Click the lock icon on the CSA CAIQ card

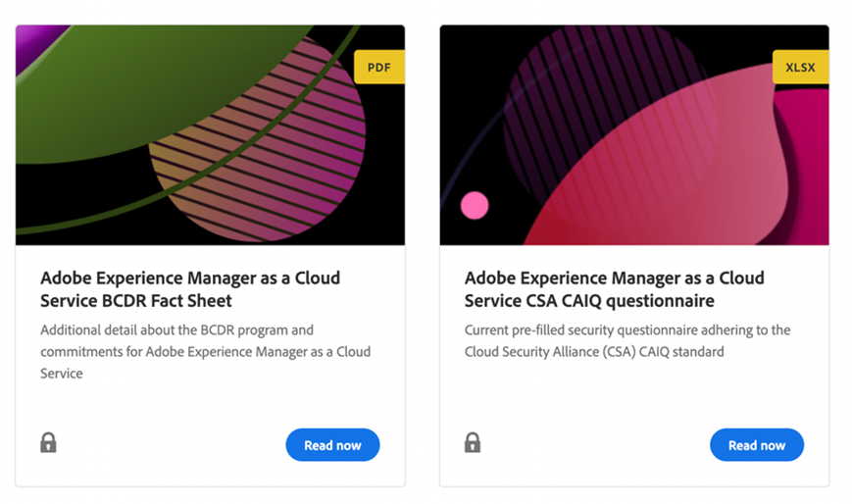click(473, 442)
